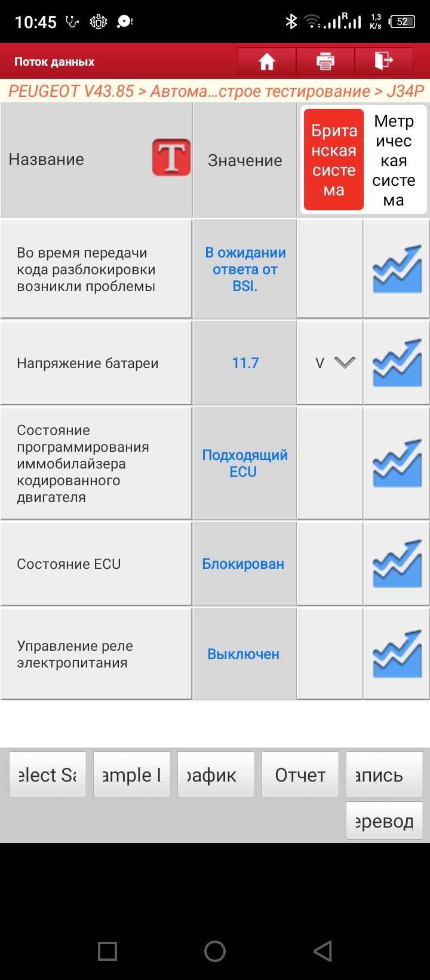Tap the Запись record button

click(384, 775)
